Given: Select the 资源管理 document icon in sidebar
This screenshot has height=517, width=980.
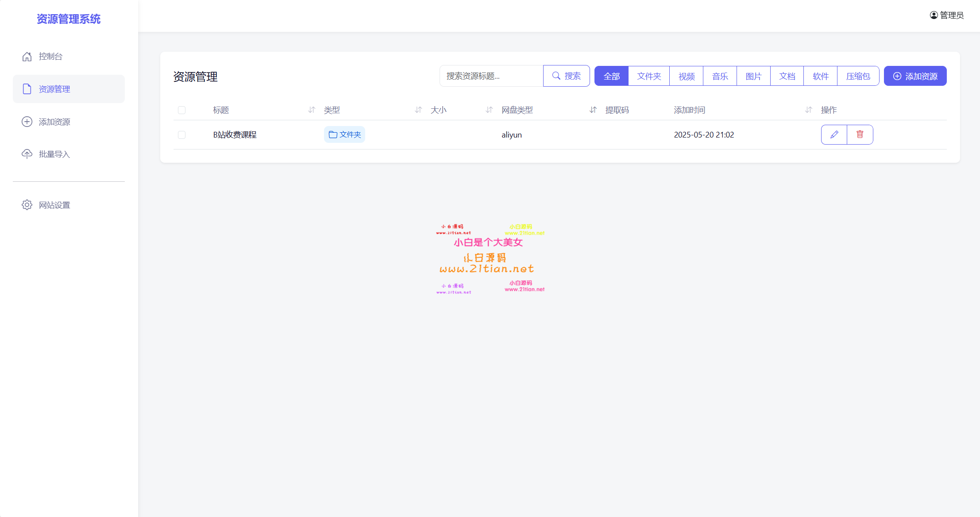Looking at the screenshot, I should point(27,89).
